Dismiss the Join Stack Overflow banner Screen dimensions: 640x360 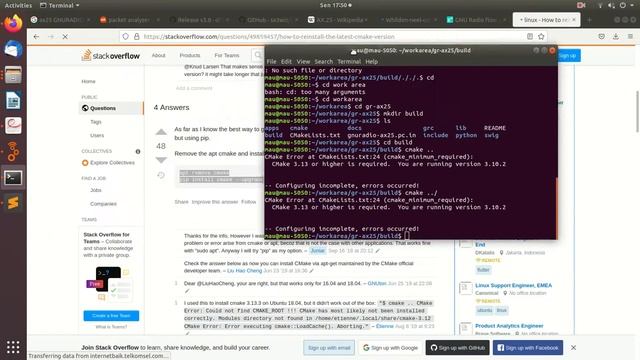click(573, 347)
